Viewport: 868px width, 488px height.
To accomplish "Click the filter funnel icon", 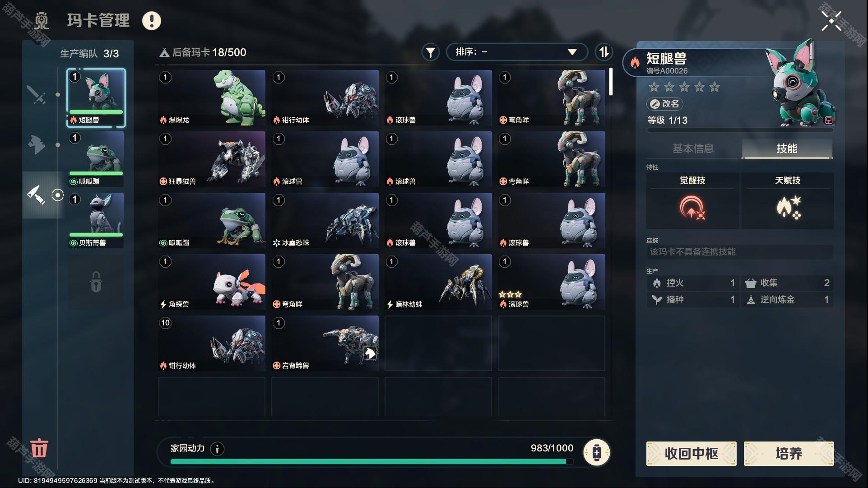I will [x=430, y=52].
